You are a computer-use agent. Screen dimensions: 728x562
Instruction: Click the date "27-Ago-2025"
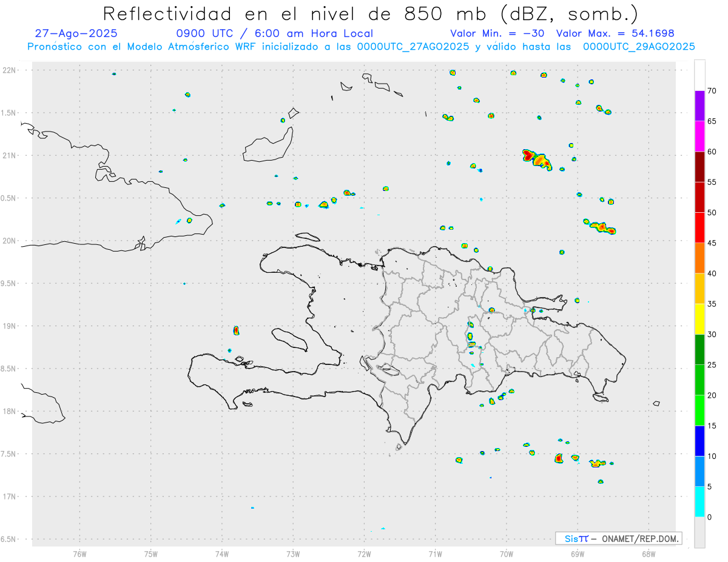coord(76,33)
